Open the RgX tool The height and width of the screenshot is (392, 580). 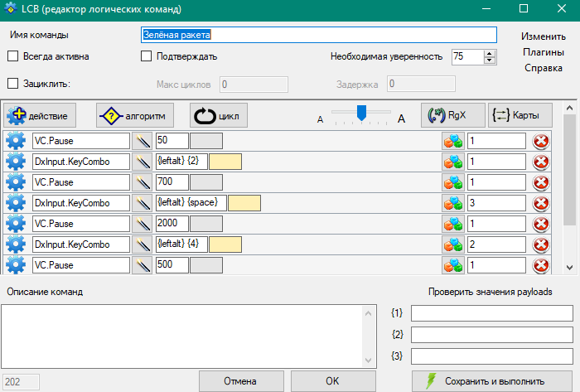452,115
